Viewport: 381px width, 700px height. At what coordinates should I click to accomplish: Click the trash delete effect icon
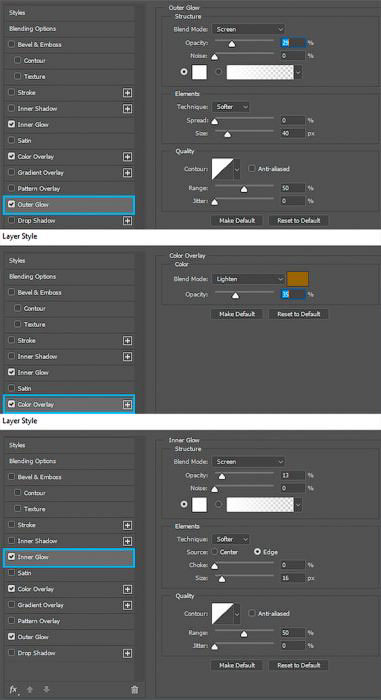pyautogui.click(x=134, y=690)
